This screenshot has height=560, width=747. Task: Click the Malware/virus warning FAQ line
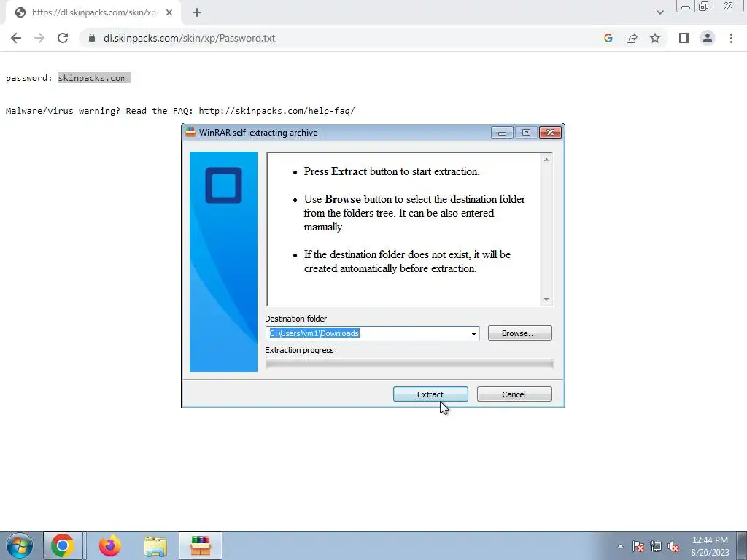point(180,111)
